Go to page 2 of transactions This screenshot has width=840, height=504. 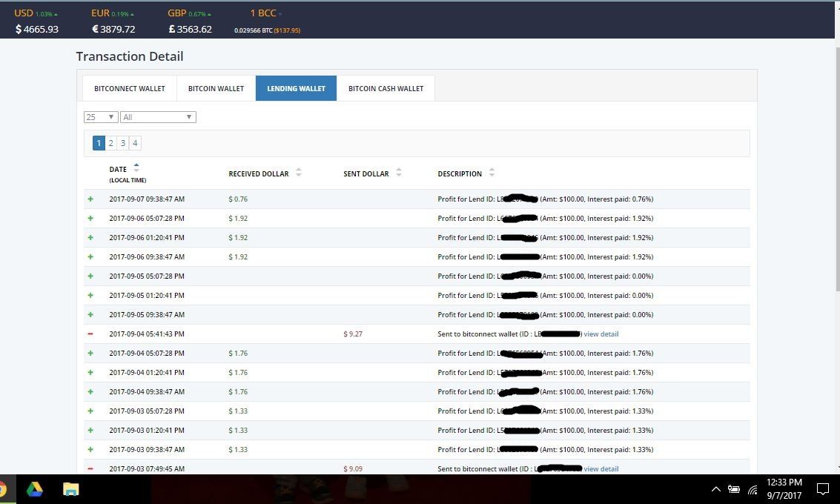(111, 143)
